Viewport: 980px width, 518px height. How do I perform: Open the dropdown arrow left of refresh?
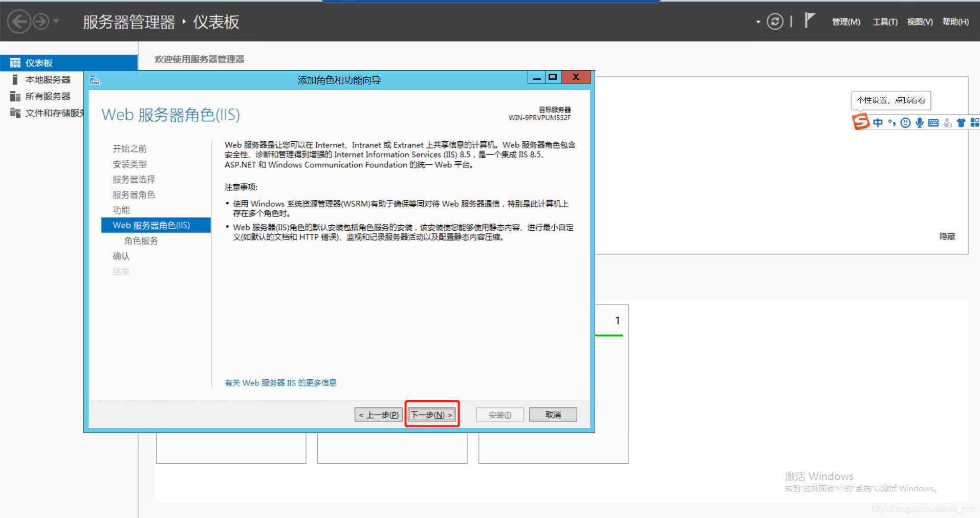[758, 22]
